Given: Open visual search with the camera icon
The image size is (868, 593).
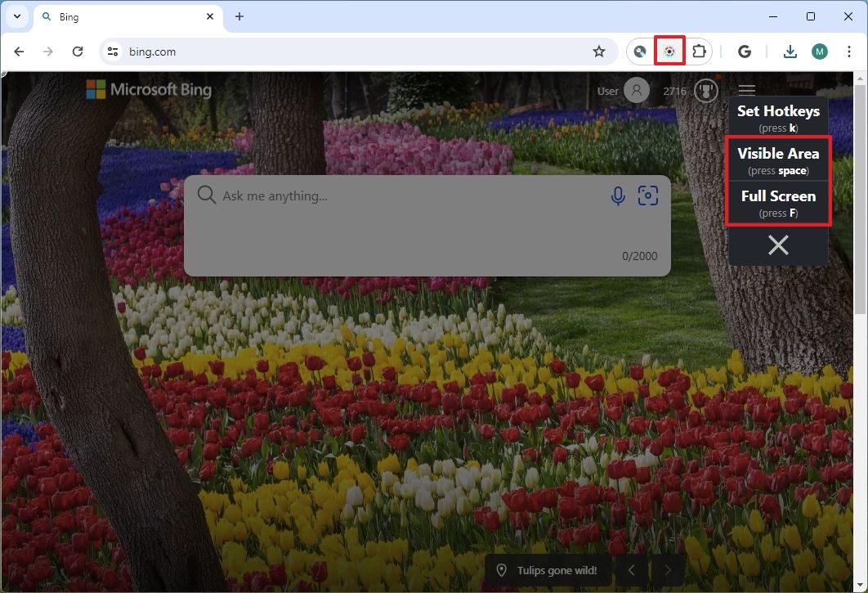Looking at the screenshot, I should [648, 195].
